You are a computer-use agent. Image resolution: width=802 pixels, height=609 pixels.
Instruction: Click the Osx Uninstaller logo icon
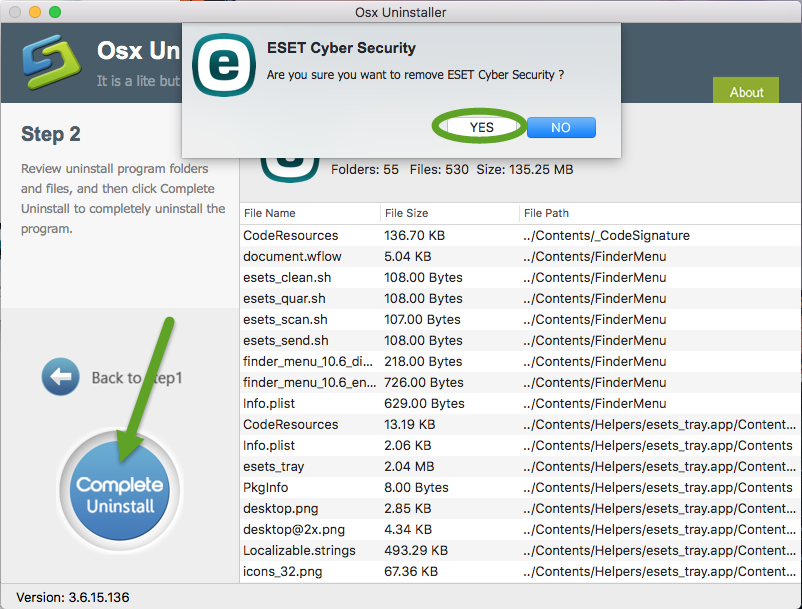50,62
